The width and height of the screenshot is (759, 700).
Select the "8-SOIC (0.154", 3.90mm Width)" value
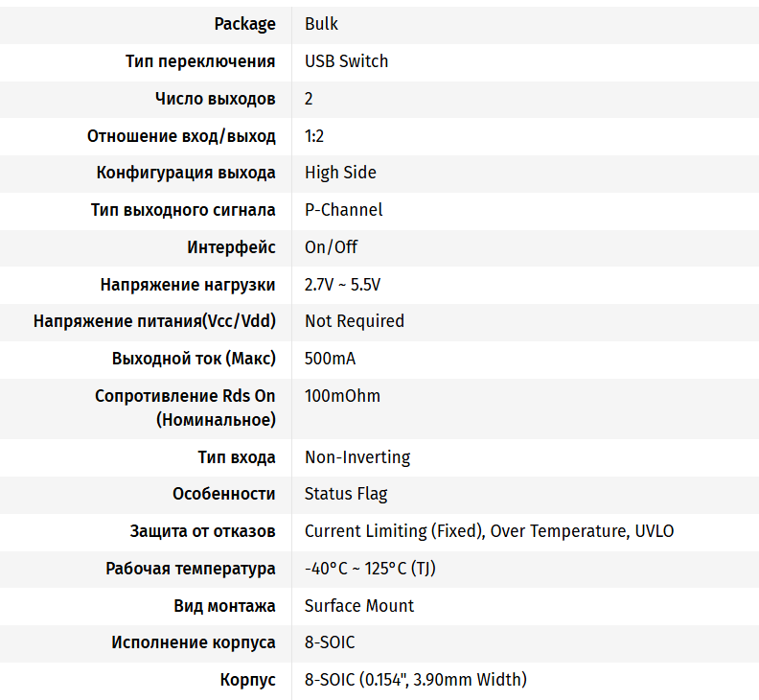pos(415,680)
